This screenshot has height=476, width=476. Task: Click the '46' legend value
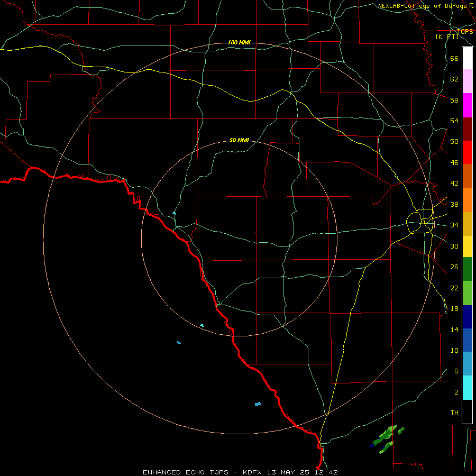[454, 162]
